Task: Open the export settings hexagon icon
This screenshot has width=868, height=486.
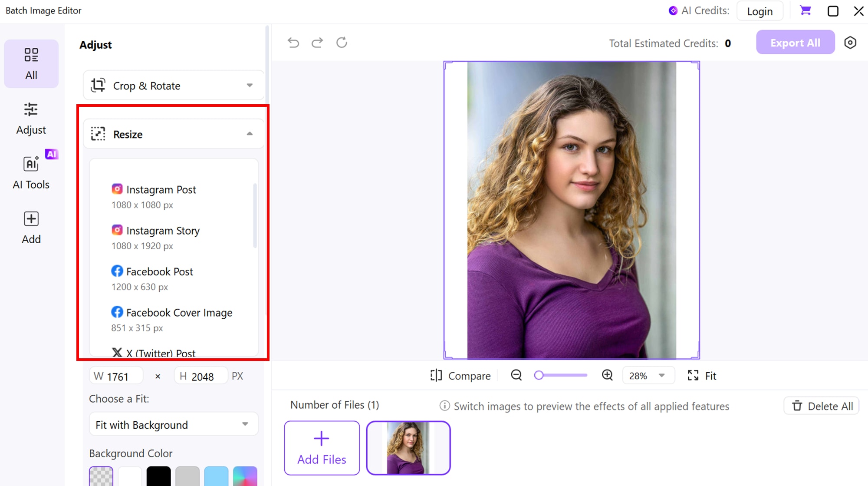Action: pos(850,43)
